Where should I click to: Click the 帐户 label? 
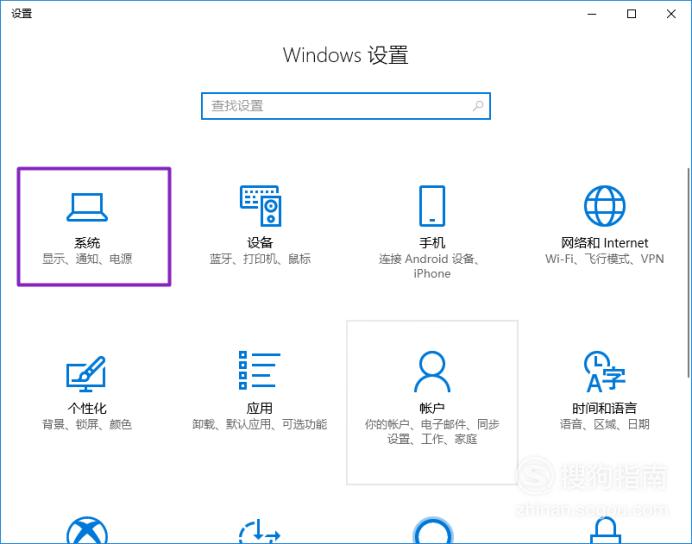pos(432,408)
